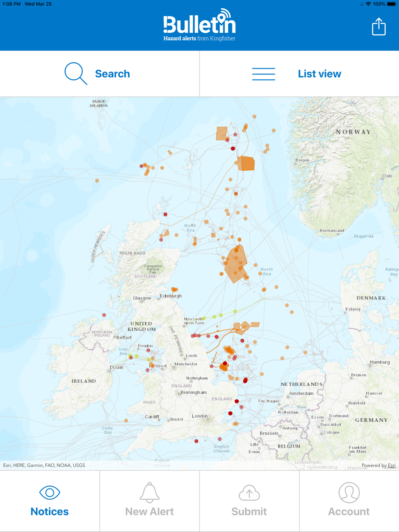This screenshot has height=532, width=399.
Task: Select the large orange hazard polygon east of Scotland
Action: click(235, 264)
